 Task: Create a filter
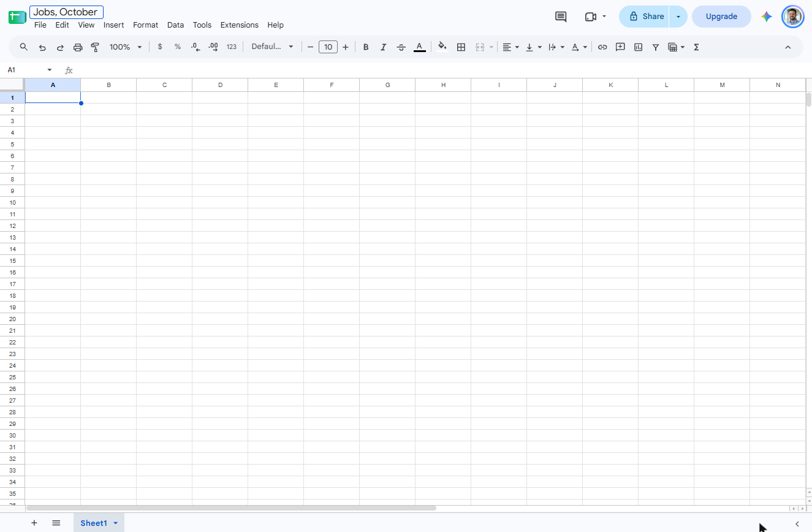point(656,47)
